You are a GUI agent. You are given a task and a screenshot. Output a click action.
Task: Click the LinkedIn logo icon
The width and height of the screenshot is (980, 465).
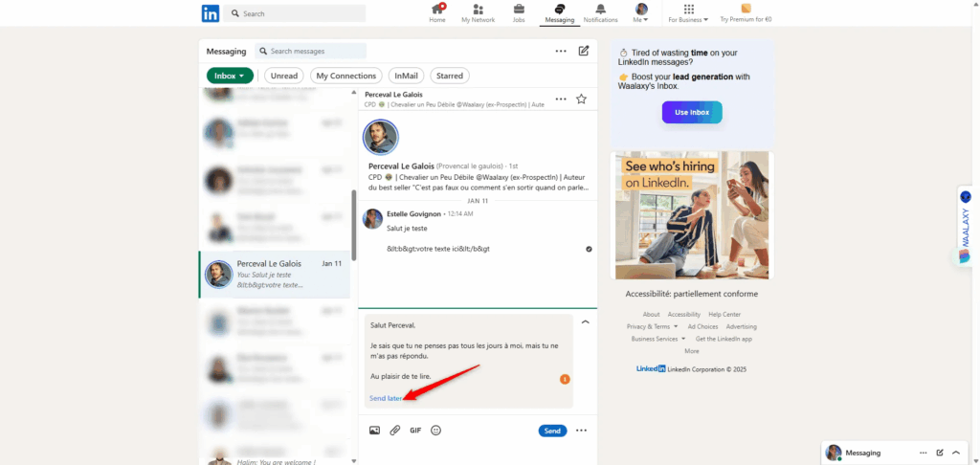(210, 13)
